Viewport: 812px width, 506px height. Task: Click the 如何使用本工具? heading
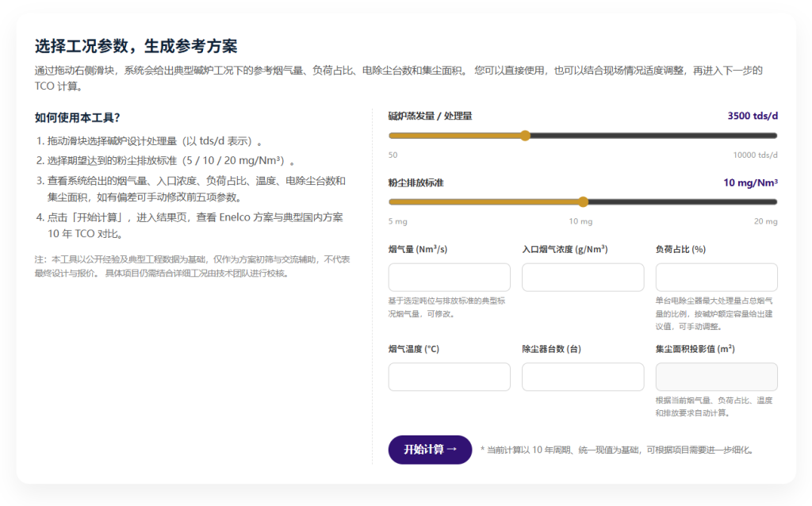tap(77, 118)
